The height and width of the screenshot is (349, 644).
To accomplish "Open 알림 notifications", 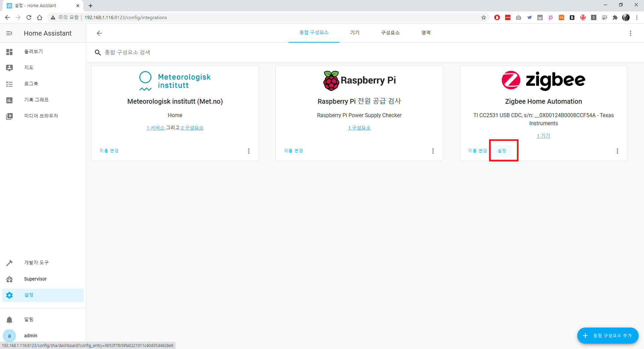I will (43, 319).
